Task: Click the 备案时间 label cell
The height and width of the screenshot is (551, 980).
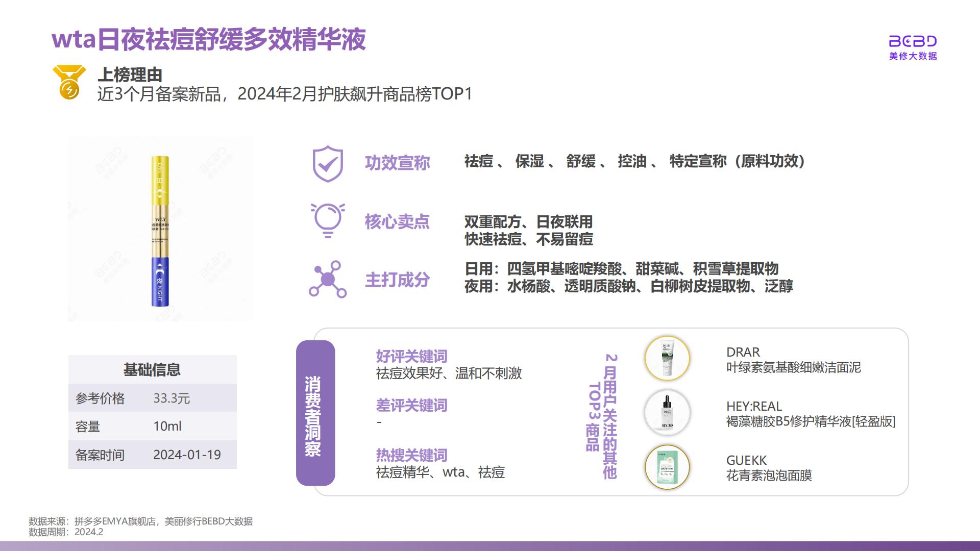Action: (100, 455)
